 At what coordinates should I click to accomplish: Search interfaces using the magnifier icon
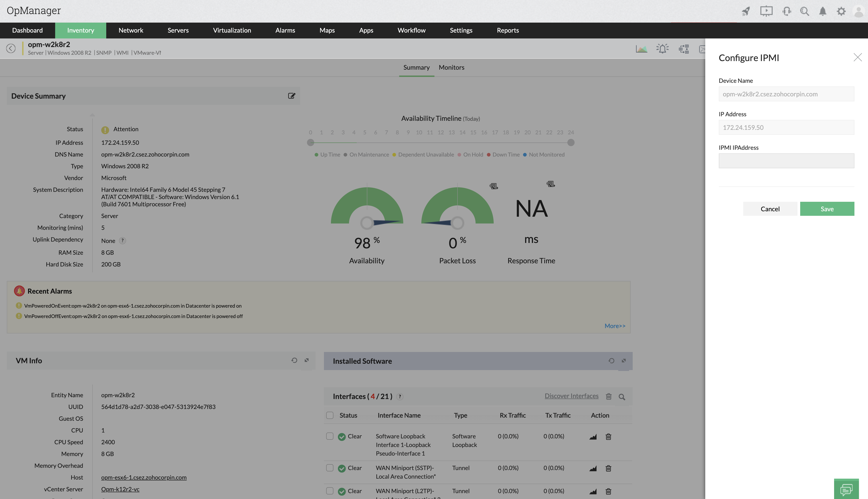[622, 397]
